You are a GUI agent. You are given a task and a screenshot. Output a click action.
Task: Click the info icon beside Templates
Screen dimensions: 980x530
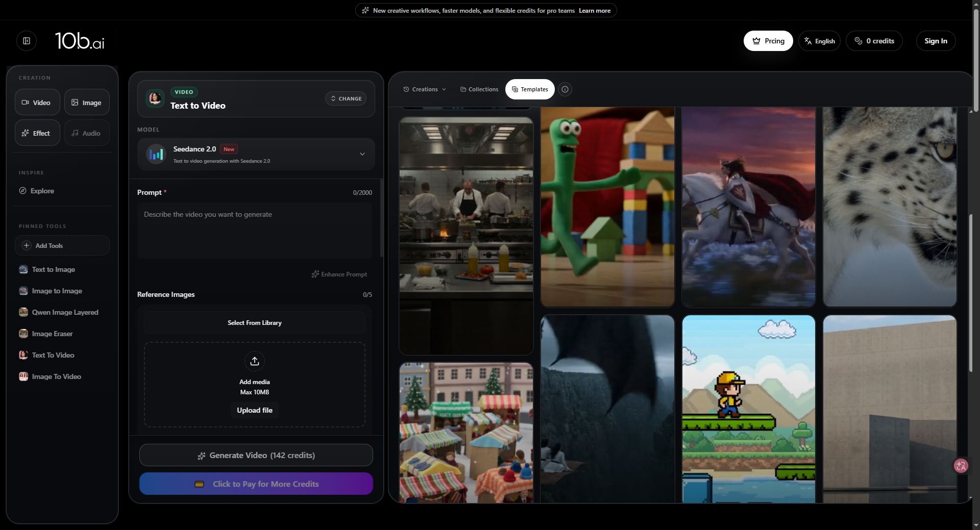565,89
